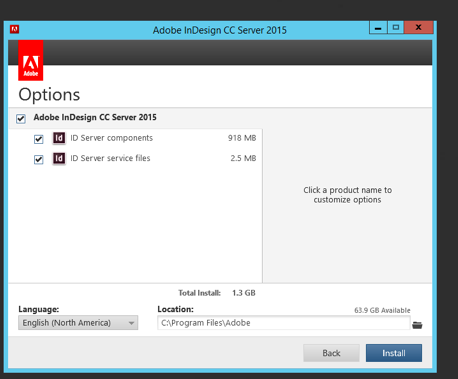Click the 1.3 GB total install value
Image resolution: width=458 pixels, height=379 pixels.
(244, 293)
